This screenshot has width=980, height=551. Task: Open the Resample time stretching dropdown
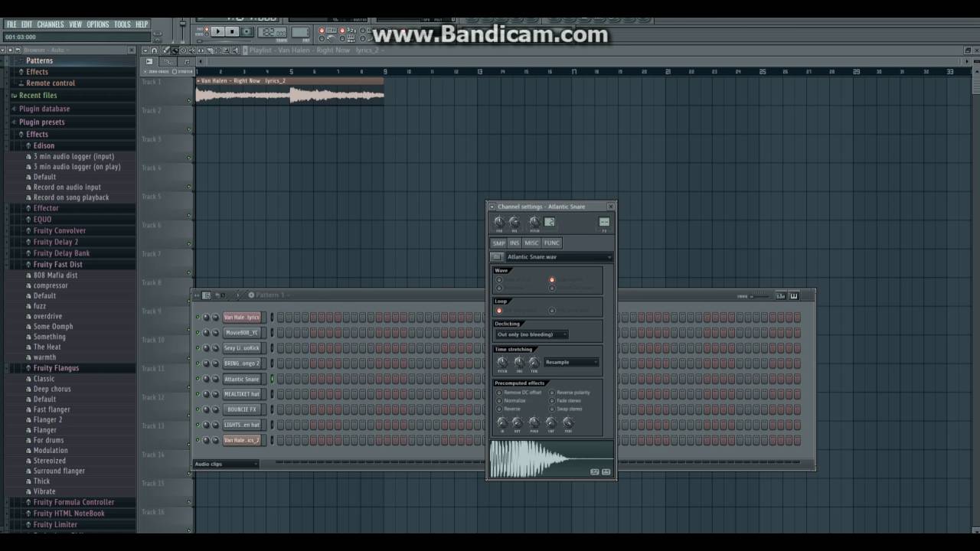(572, 362)
